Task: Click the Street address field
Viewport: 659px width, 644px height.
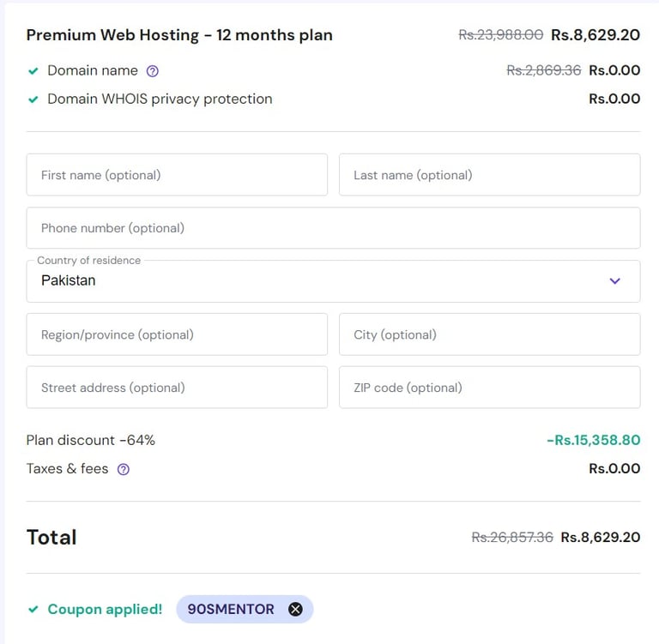Action: click(177, 388)
